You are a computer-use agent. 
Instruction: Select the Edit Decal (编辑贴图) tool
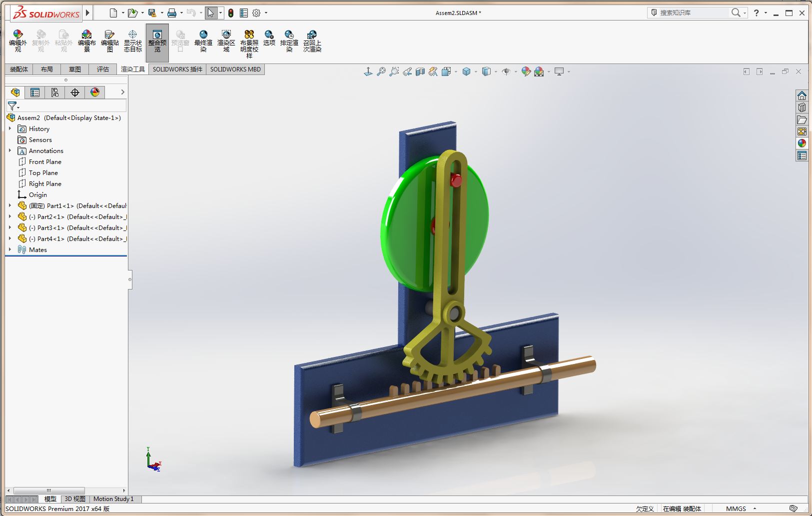(109, 40)
